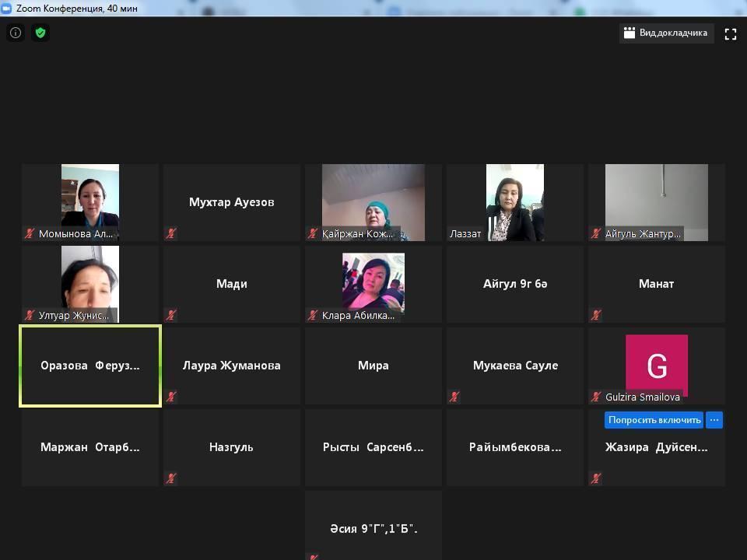The height and width of the screenshot is (560, 747).
Task: Select the Назгуль participant name
Action: coord(232,447)
